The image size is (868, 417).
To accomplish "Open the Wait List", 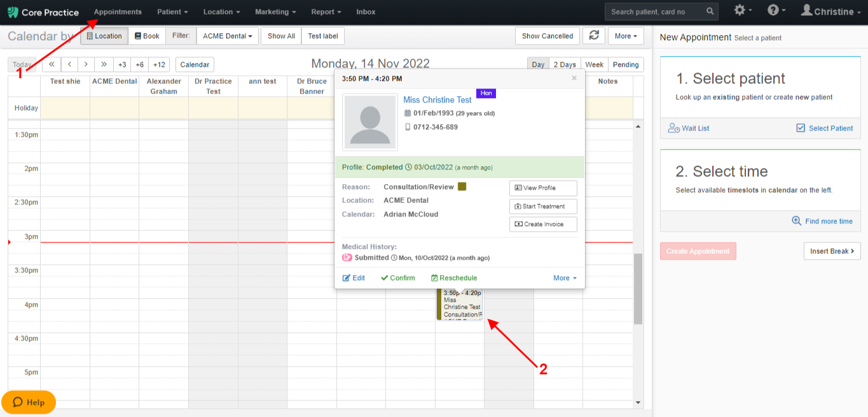I will pyautogui.click(x=689, y=128).
